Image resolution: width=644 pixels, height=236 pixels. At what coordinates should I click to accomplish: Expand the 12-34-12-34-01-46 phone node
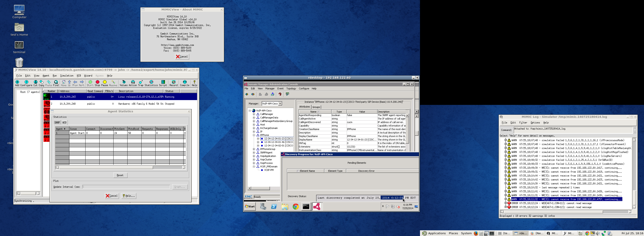(258, 142)
